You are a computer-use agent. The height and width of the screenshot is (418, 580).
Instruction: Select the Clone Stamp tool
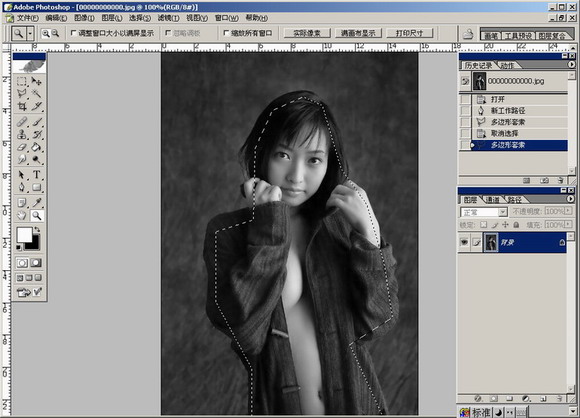tap(22, 134)
